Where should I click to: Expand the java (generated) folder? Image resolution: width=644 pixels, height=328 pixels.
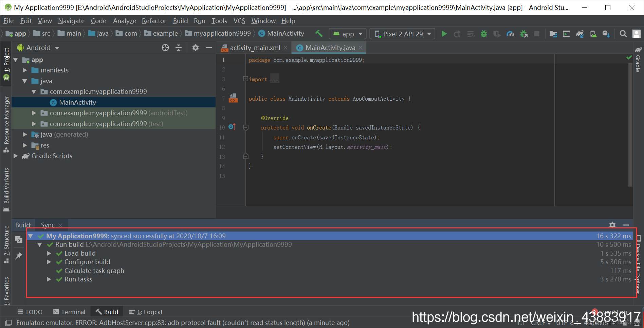tap(24, 135)
